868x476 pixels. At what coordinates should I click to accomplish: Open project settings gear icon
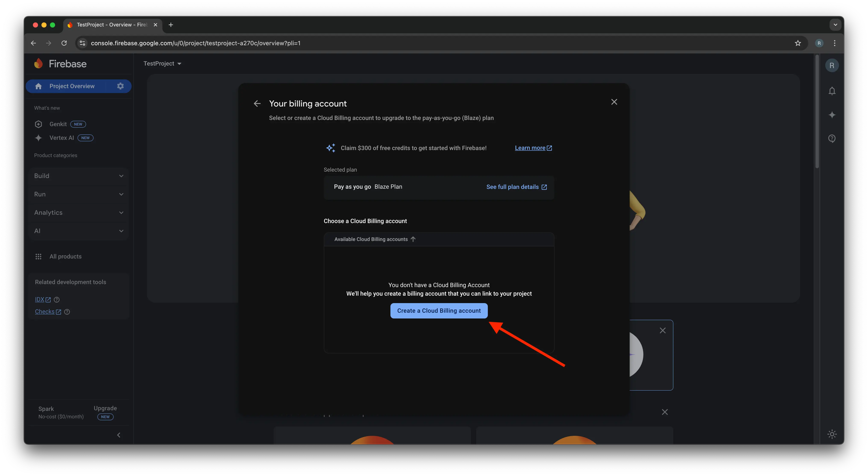(x=120, y=86)
